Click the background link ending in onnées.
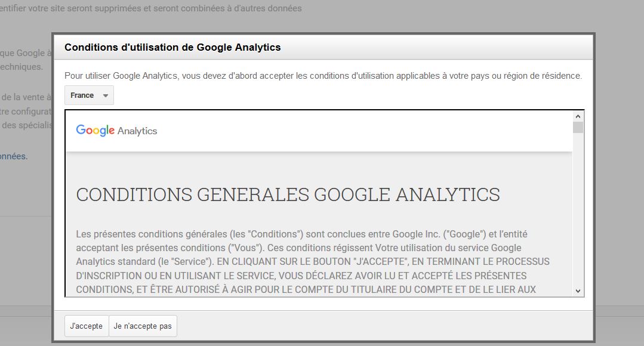The width and height of the screenshot is (644, 346). 14,156
